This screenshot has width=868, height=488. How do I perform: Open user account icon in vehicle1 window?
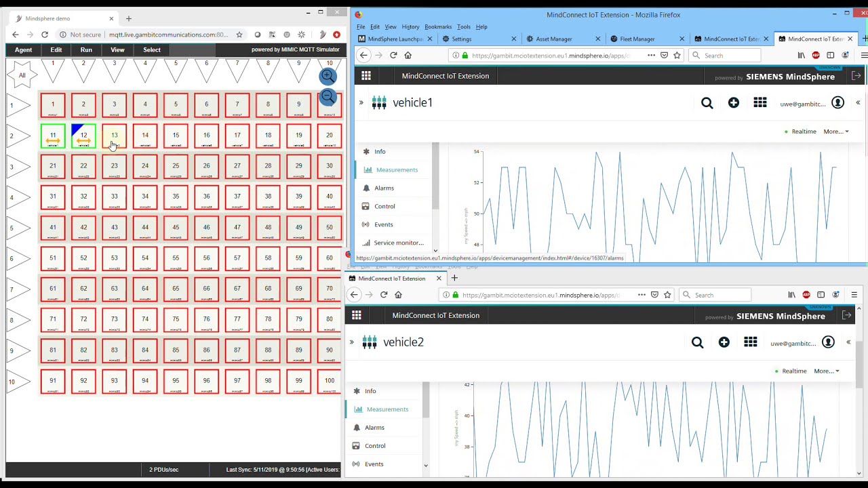coord(838,103)
